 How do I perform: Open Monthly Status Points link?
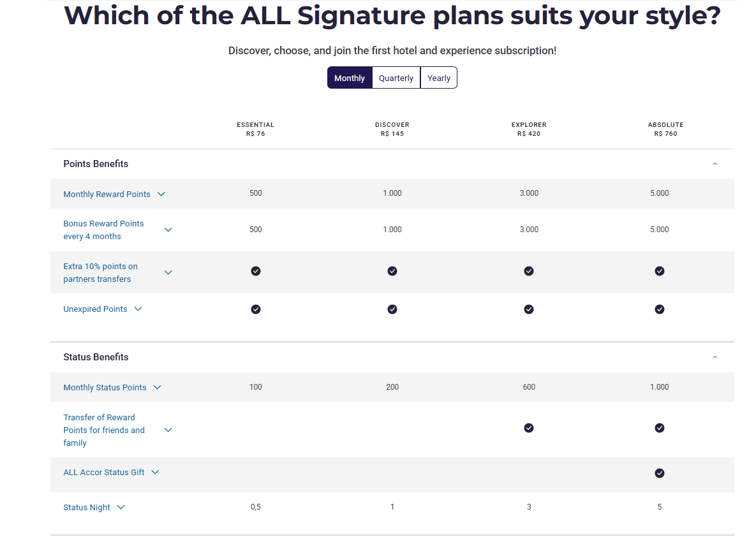105,387
